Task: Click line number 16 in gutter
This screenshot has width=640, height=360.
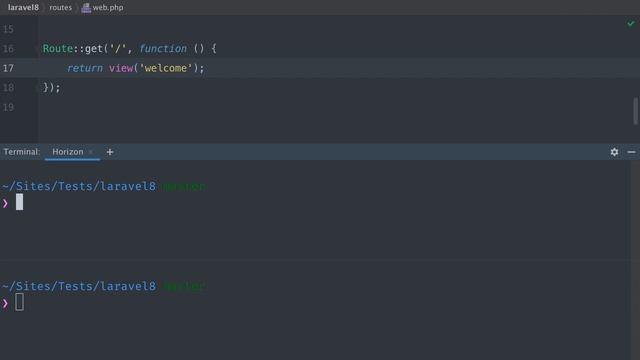Action: pyautogui.click(x=8, y=49)
